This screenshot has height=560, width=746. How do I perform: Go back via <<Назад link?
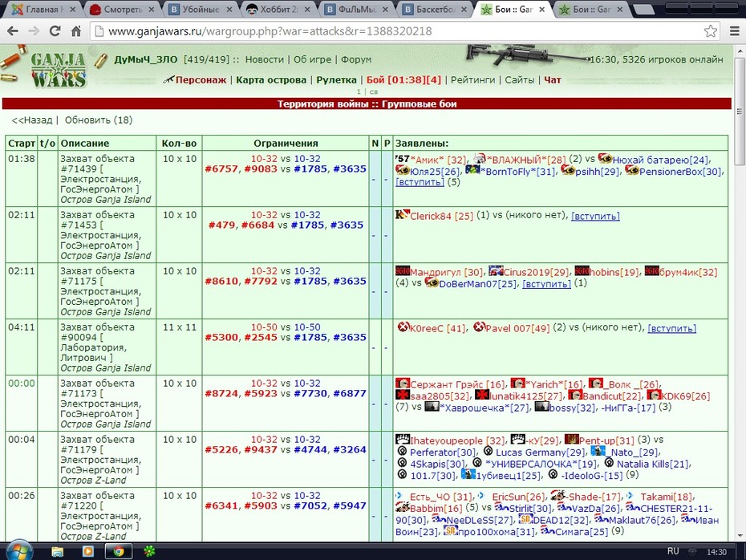[x=31, y=120]
